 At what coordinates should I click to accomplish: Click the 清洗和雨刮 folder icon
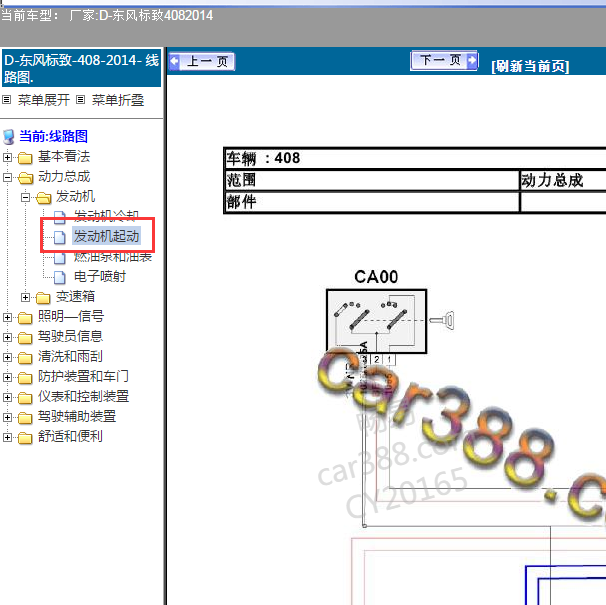click(x=25, y=358)
